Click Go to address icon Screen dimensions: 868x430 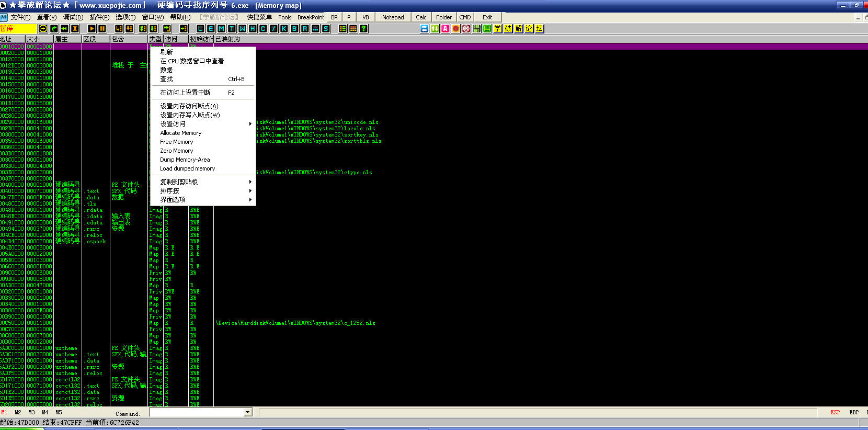point(184,29)
